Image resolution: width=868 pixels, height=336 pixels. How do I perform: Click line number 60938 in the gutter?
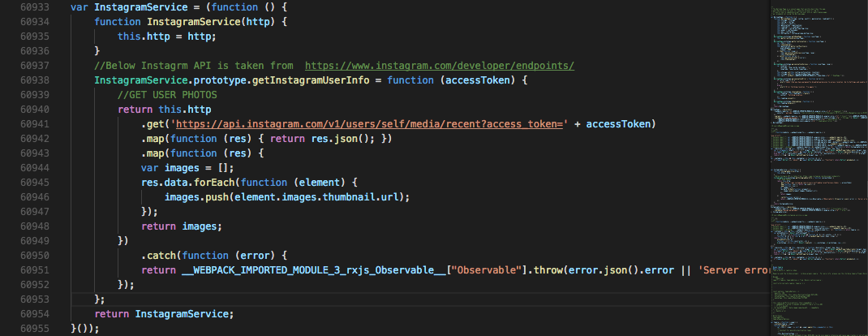click(35, 80)
